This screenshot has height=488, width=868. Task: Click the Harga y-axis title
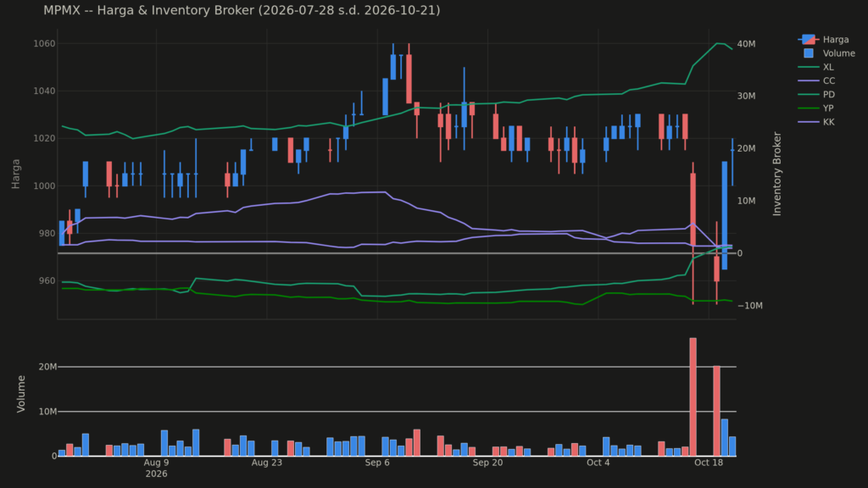(15, 174)
